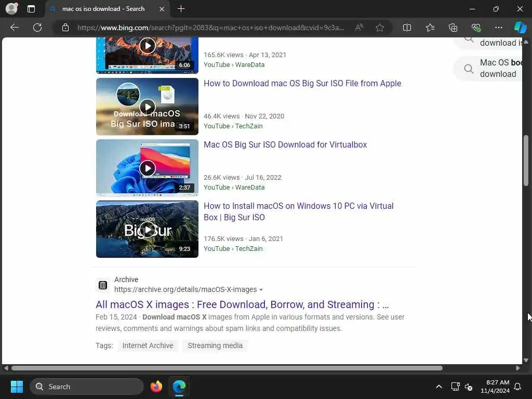Click '176.5K views · Jan 6, 2021' text
532x399 pixels.
tap(243, 239)
